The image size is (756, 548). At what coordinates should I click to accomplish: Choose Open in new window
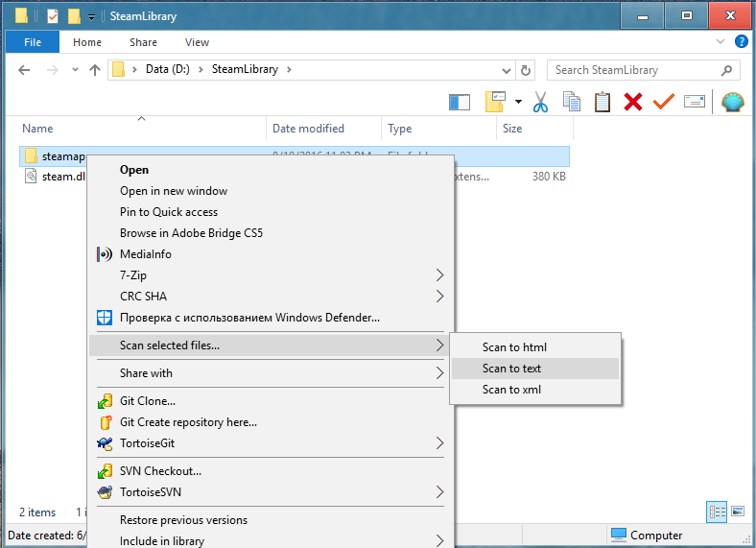(271, 191)
